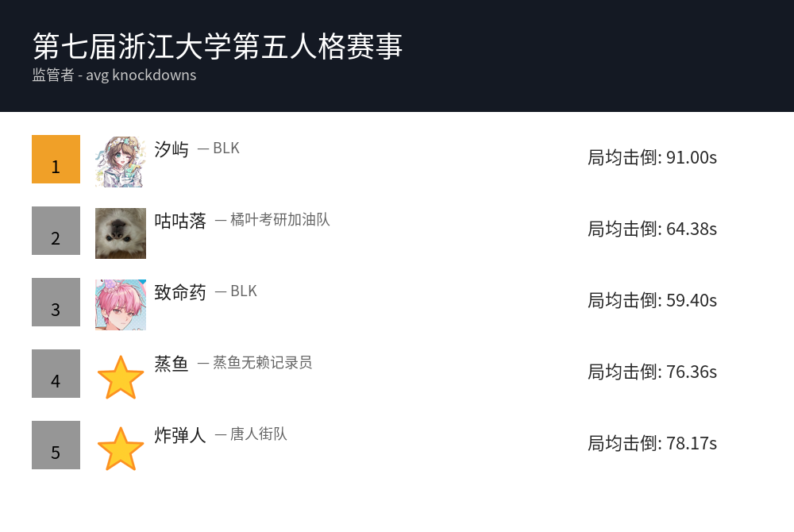Click 致命药's pink-haired avatar
Viewport: 794px width, 532px height.
120,304
